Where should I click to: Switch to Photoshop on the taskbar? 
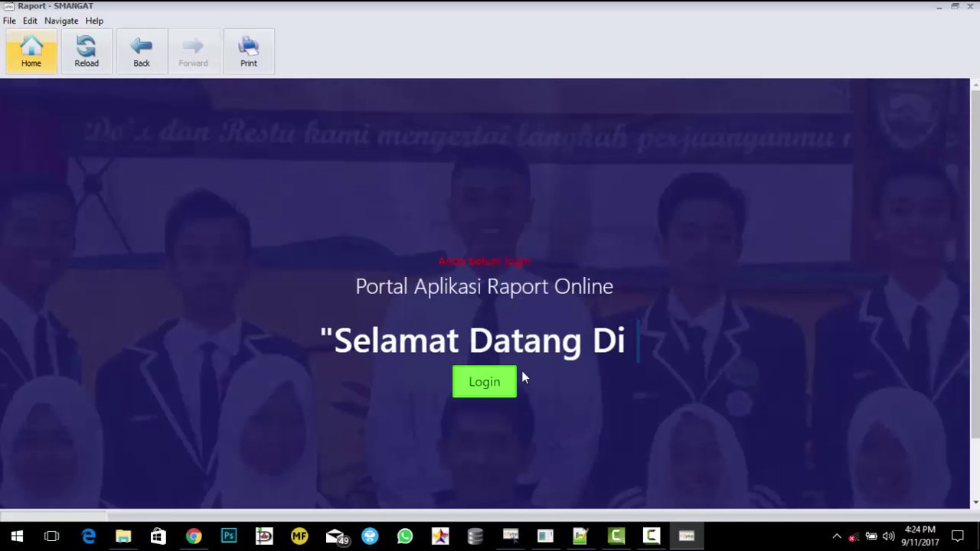229,536
